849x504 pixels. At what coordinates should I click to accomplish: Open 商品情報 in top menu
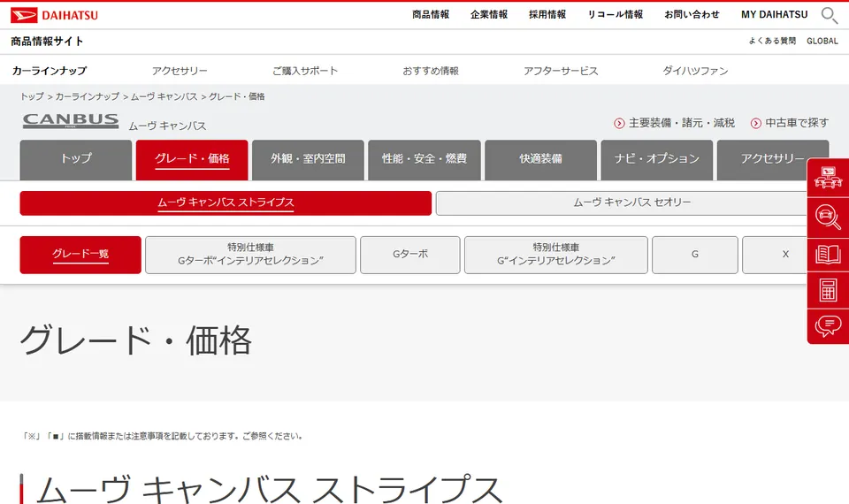(431, 15)
